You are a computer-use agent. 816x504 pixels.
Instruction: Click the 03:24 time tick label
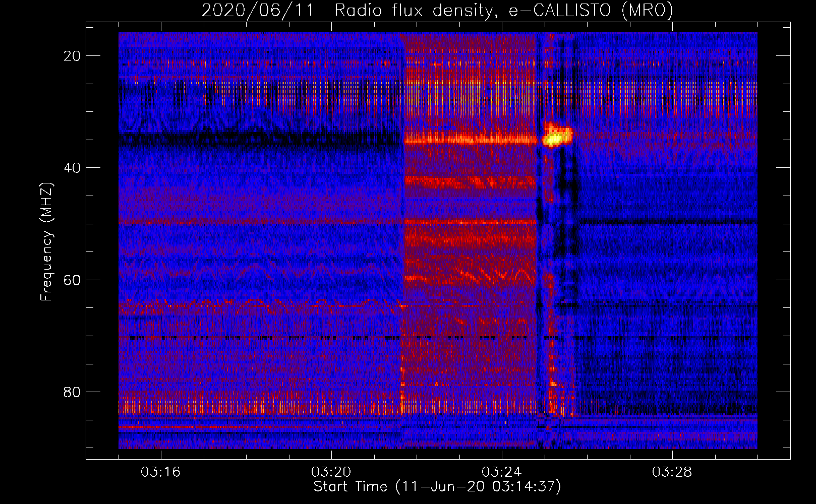502,472
